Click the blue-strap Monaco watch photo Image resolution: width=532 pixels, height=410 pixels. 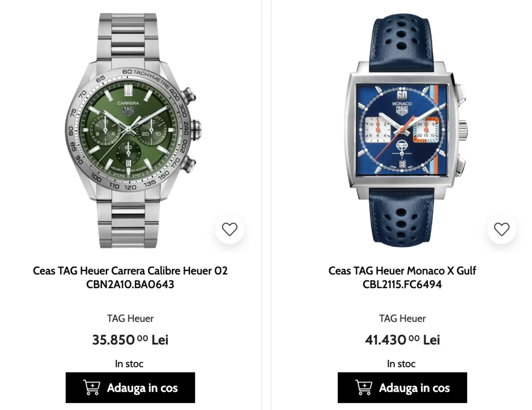click(x=402, y=127)
